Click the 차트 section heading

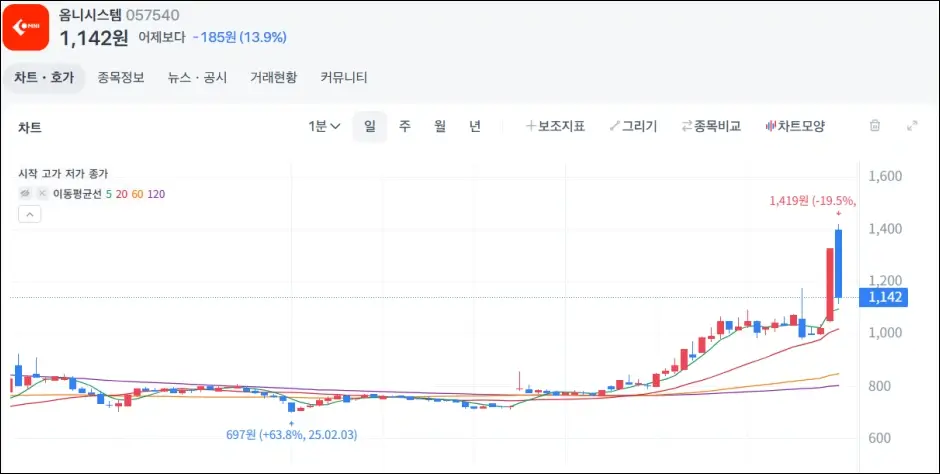pyautogui.click(x=30, y=128)
